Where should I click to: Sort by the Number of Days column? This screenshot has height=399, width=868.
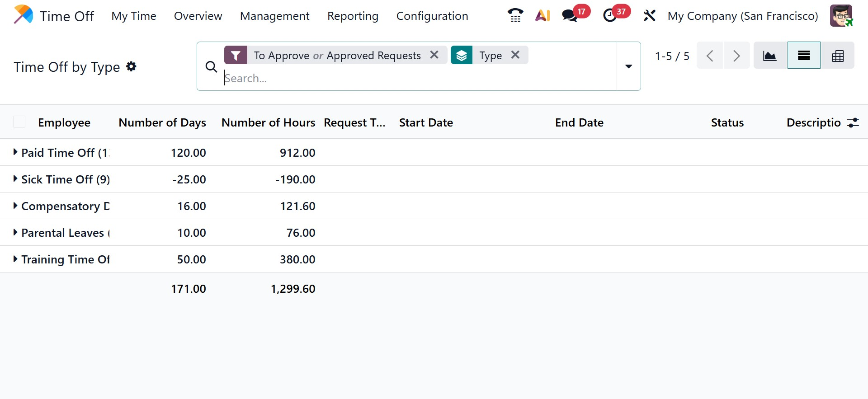(162, 122)
